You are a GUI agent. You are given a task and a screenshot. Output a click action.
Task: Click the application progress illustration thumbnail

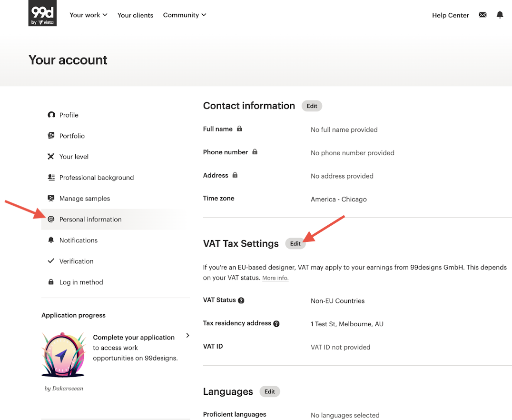[64, 354]
